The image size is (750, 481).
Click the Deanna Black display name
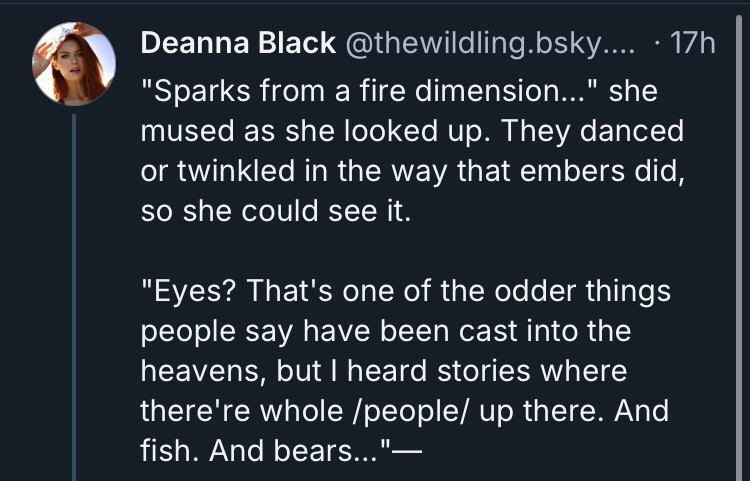pyautogui.click(x=236, y=43)
